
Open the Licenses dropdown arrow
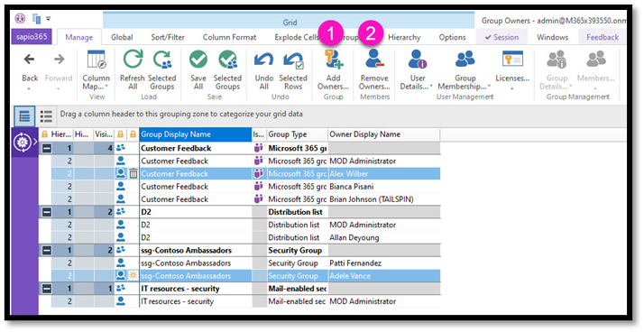(512, 88)
